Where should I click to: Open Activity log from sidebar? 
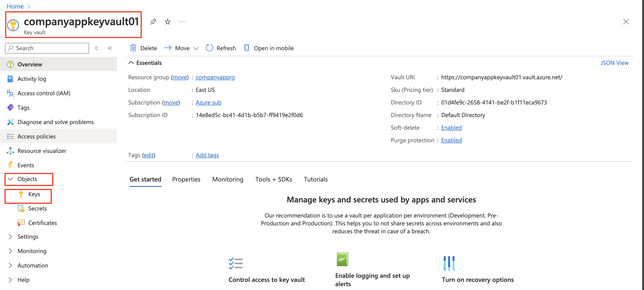coord(59,79)
